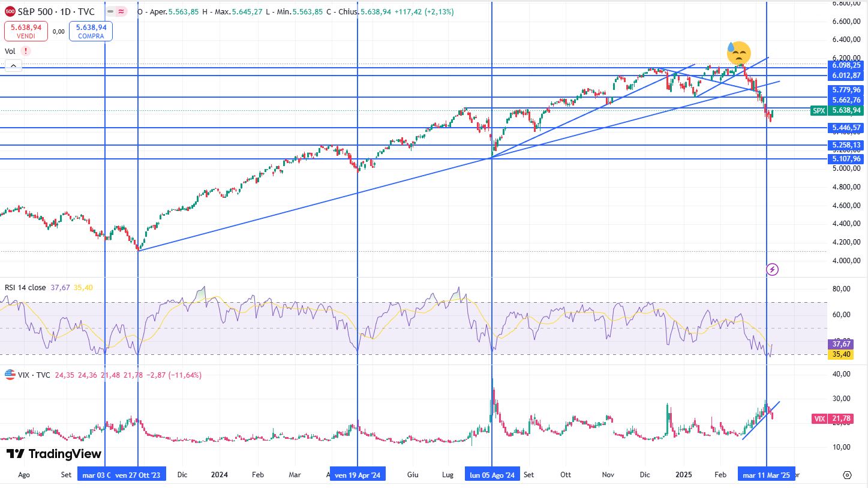Click the 0,00 spread value between sell and buy
The image size is (868, 488).
58,31
